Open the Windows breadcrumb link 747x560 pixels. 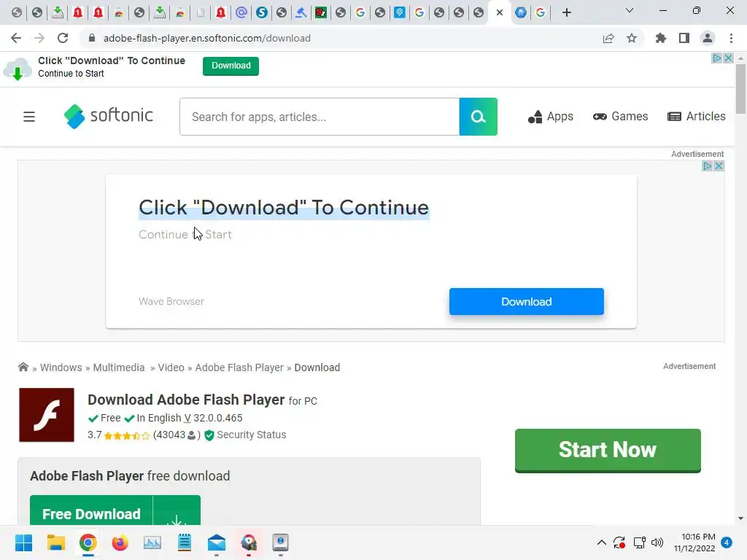61,367
